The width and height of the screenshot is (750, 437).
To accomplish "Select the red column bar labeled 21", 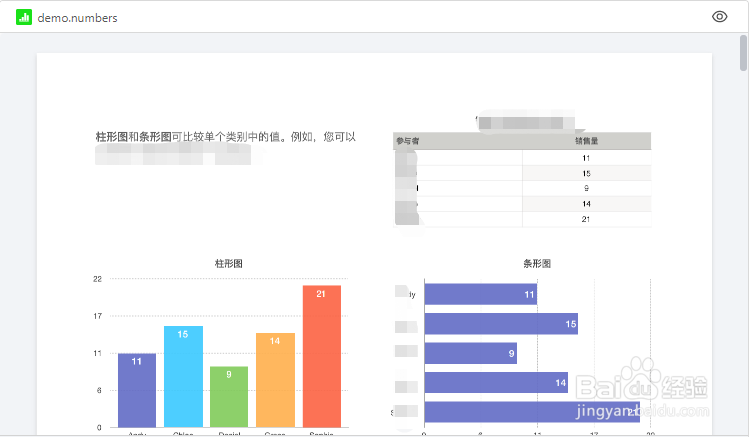I will 321,355.
